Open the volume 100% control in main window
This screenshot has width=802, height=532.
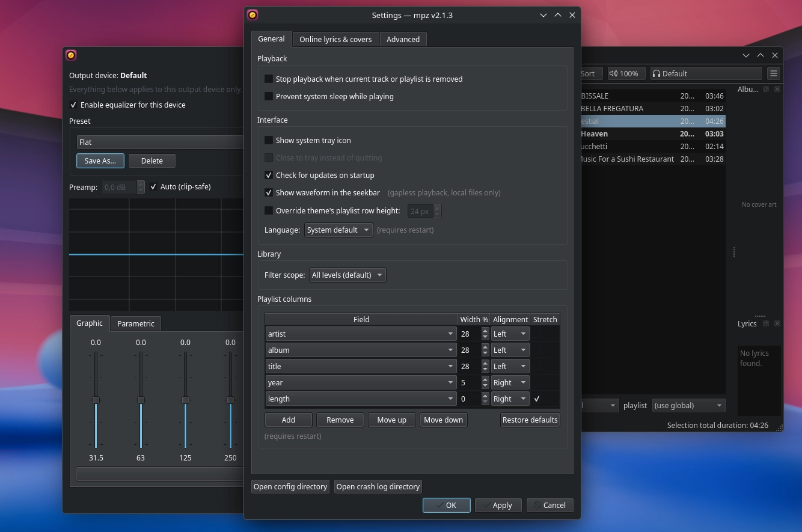click(x=626, y=73)
